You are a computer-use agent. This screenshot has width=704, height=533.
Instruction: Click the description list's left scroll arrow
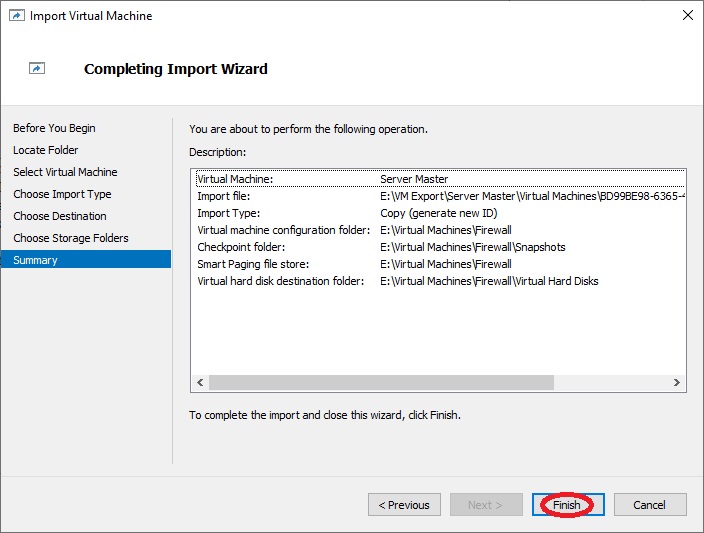click(x=200, y=382)
